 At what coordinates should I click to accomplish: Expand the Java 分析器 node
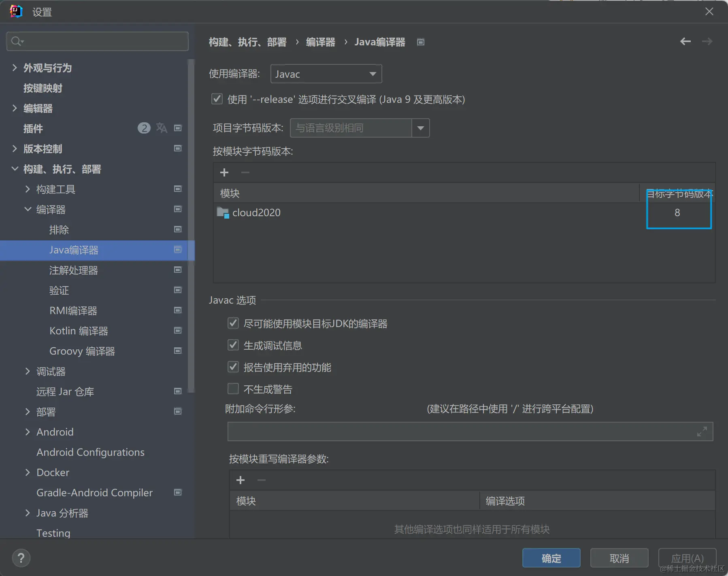(28, 513)
